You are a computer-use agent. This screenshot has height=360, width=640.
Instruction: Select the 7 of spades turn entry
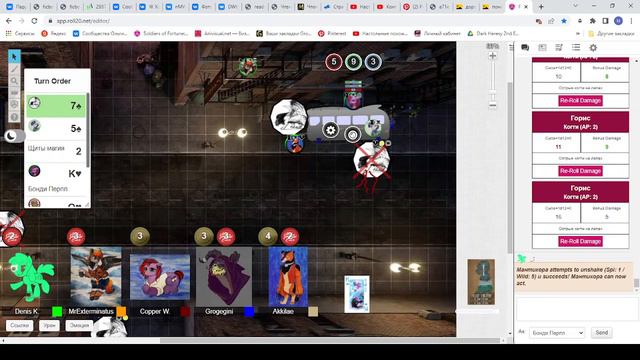(56, 106)
